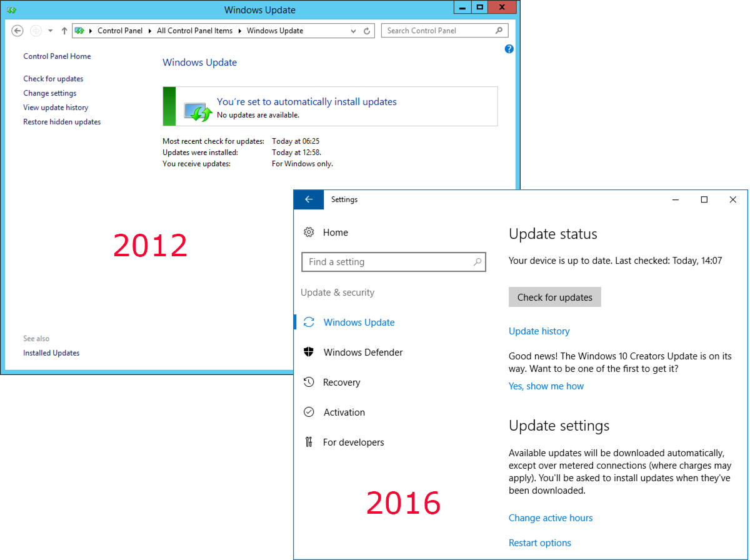
Task: Click the "Update settings" heading
Action: pyautogui.click(x=559, y=426)
